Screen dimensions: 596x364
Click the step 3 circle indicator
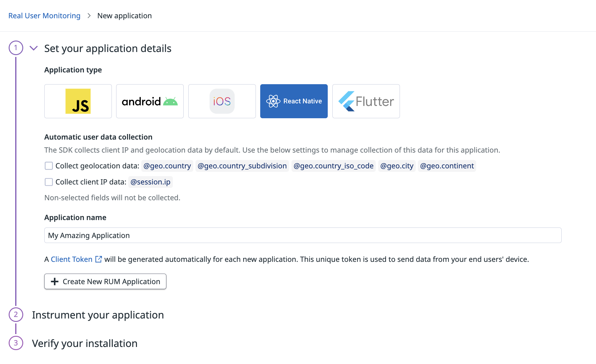(x=16, y=343)
